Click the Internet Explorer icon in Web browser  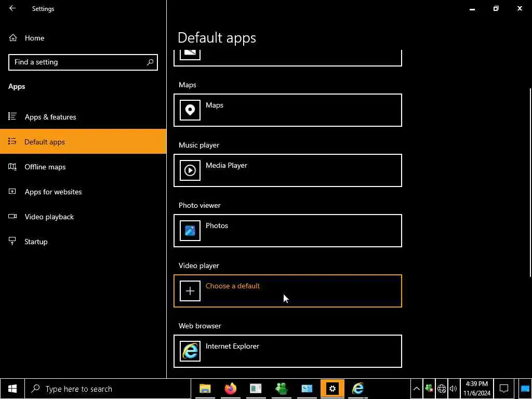point(190,351)
